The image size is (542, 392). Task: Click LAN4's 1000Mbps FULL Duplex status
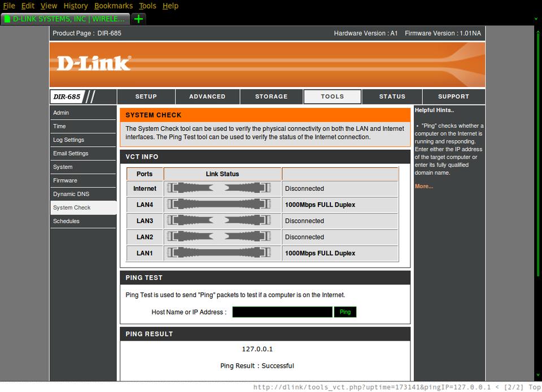click(x=320, y=204)
